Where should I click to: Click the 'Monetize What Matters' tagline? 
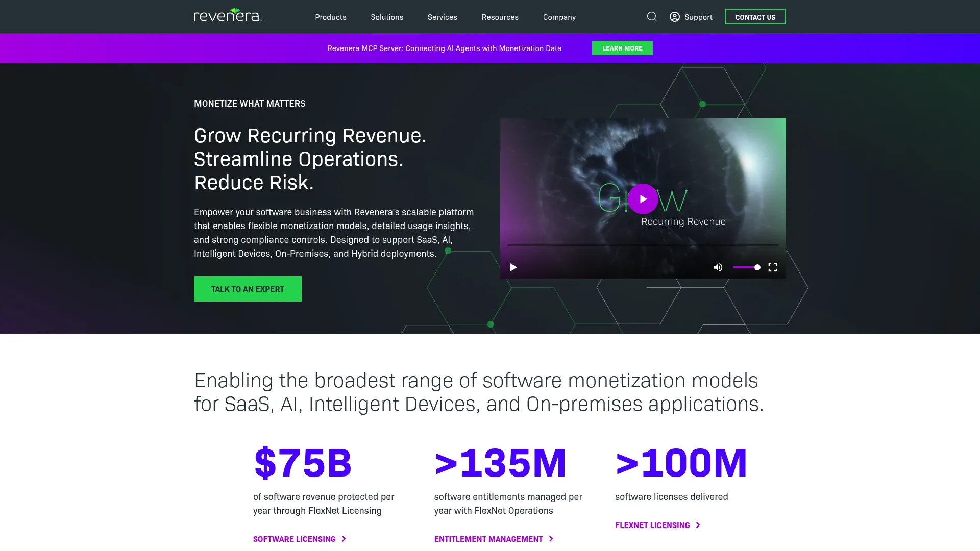[x=250, y=104]
